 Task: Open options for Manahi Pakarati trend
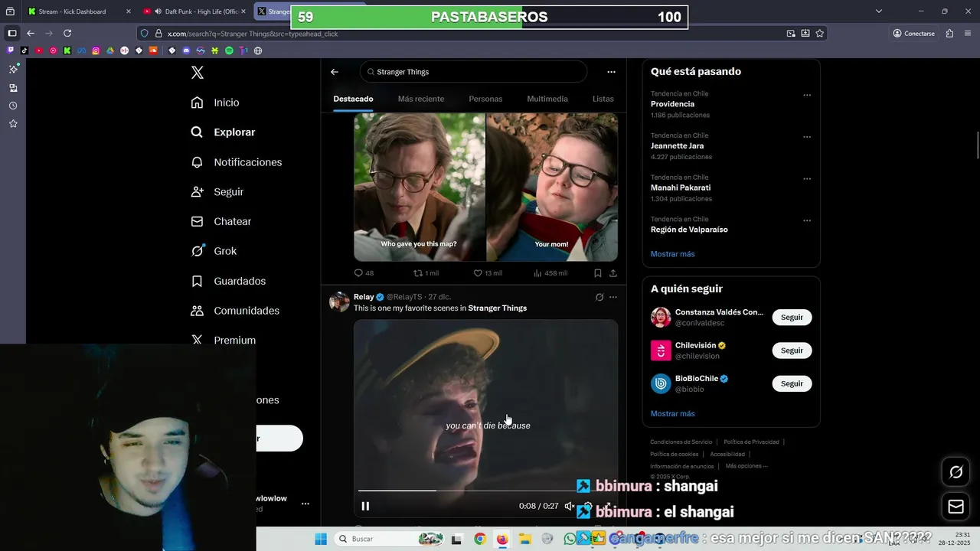pos(807,179)
